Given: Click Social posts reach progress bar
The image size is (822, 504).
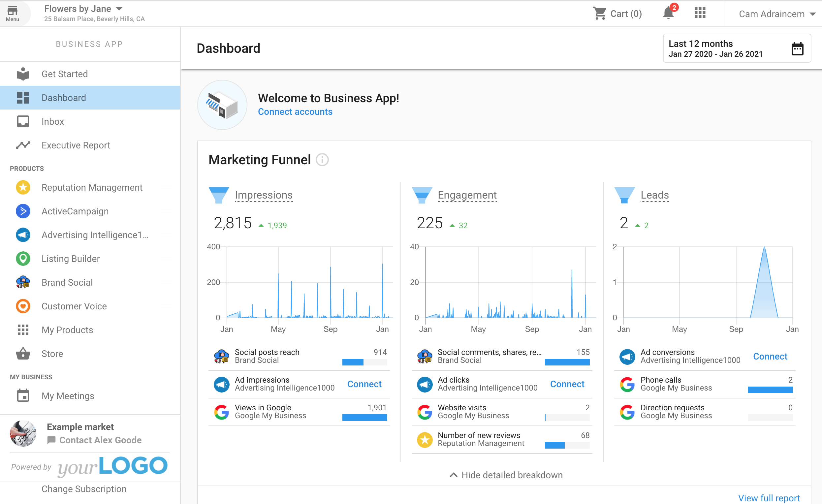Looking at the screenshot, I should pyautogui.click(x=364, y=362).
